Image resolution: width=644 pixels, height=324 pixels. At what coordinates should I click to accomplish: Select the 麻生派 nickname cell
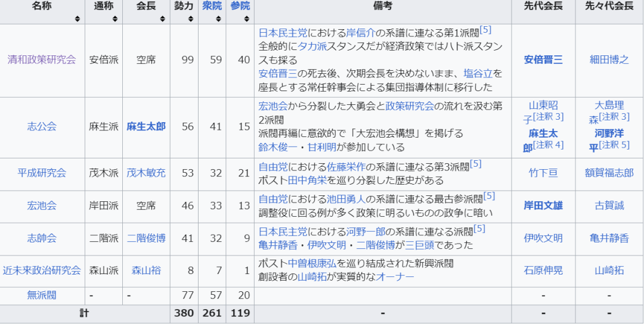[104, 127]
